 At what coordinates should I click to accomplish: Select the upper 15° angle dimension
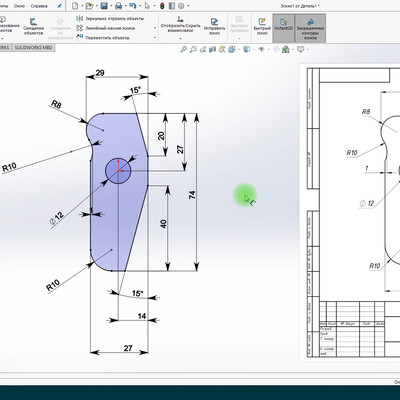point(135,90)
